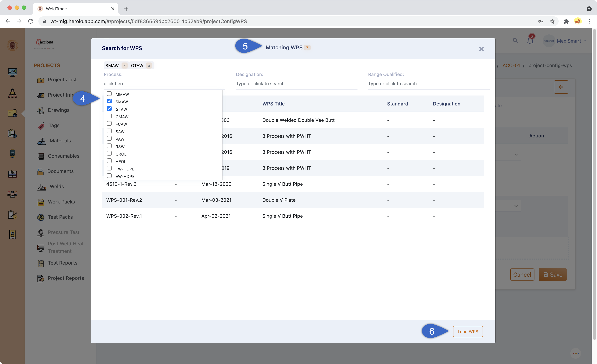Reload the browser page

(31, 21)
